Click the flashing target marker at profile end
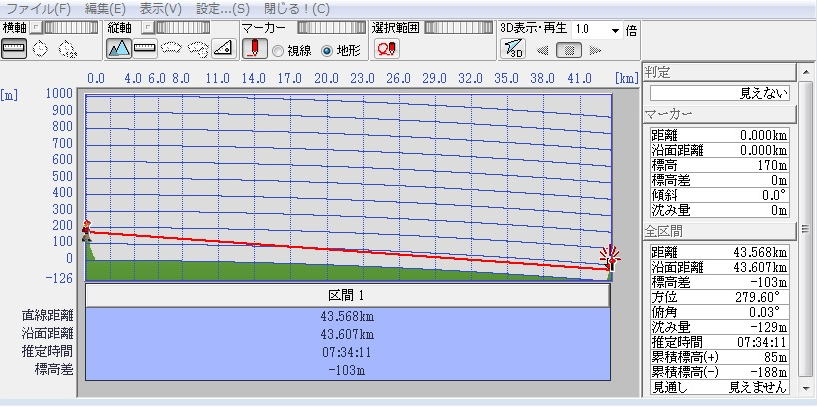Viewport: 817px width, 407px height. 610,257
